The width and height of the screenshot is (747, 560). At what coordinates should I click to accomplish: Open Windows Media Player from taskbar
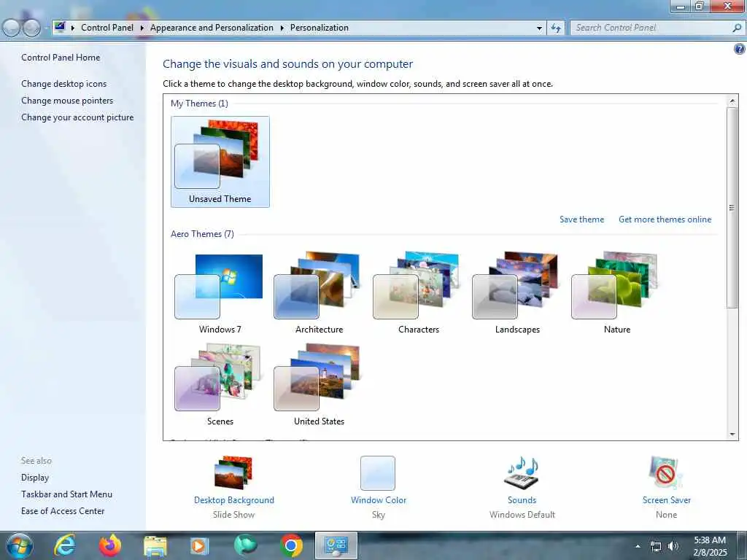pyautogui.click(x=200, y=545)
